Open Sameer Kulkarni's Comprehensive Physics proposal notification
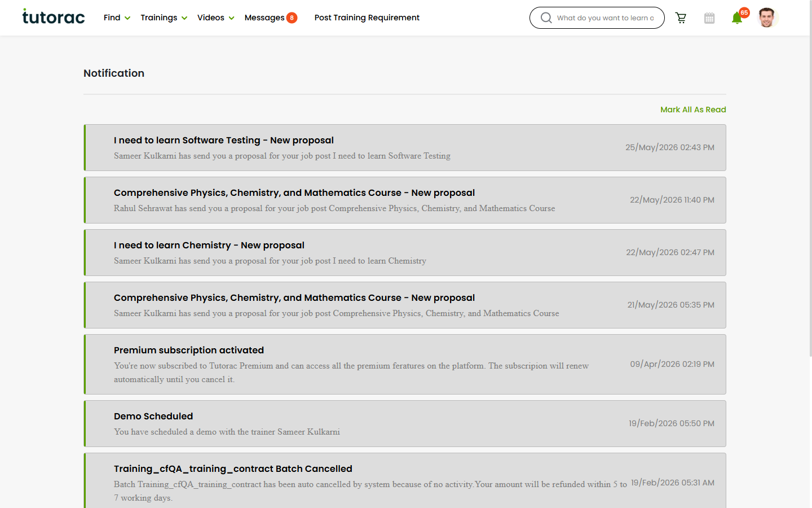 (405, 305)
